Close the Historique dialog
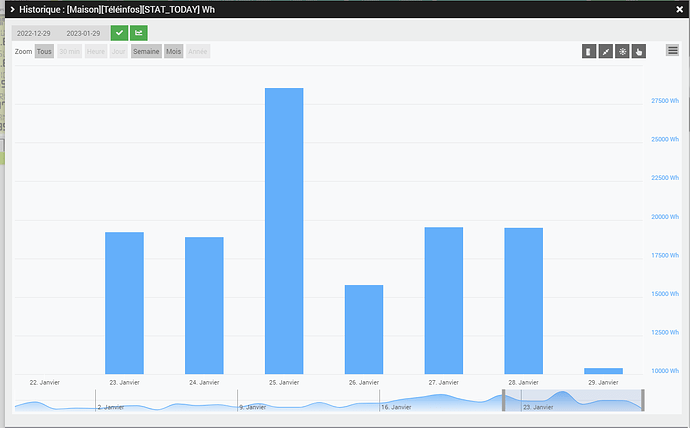 pos(679,9)
